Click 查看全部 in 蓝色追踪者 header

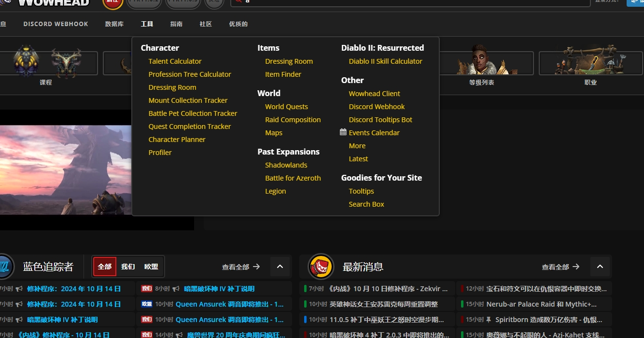pos(236,267)
